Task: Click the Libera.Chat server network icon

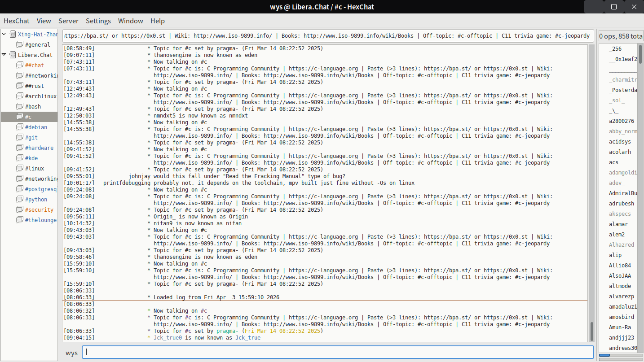Action: [x=13, y=55]
